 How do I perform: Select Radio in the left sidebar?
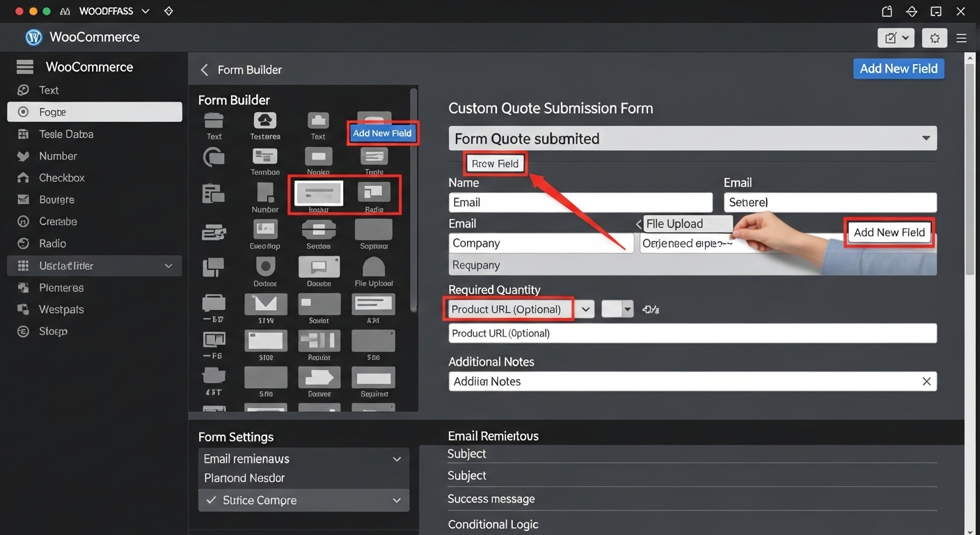point(52,243)
